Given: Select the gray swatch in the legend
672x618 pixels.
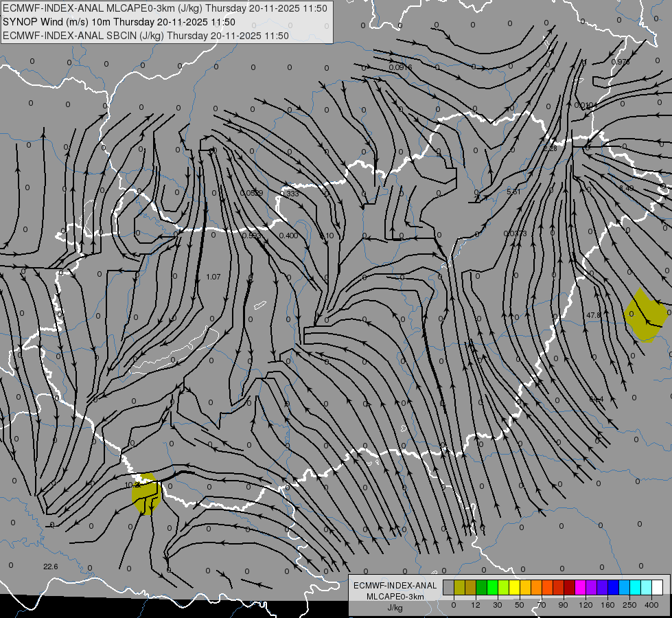Looking at the screenshot, I should pos(448,588).
